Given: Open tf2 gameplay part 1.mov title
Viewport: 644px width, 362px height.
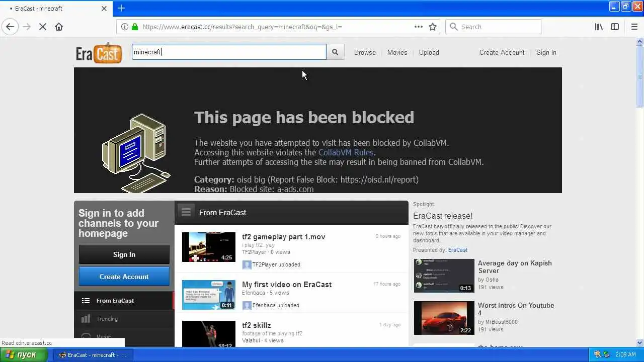Looking at the screenshot, I should 283,237.
